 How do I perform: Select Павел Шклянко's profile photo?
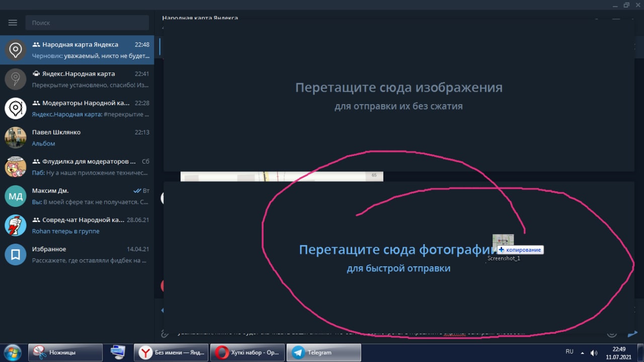click(x=16, y=137)
